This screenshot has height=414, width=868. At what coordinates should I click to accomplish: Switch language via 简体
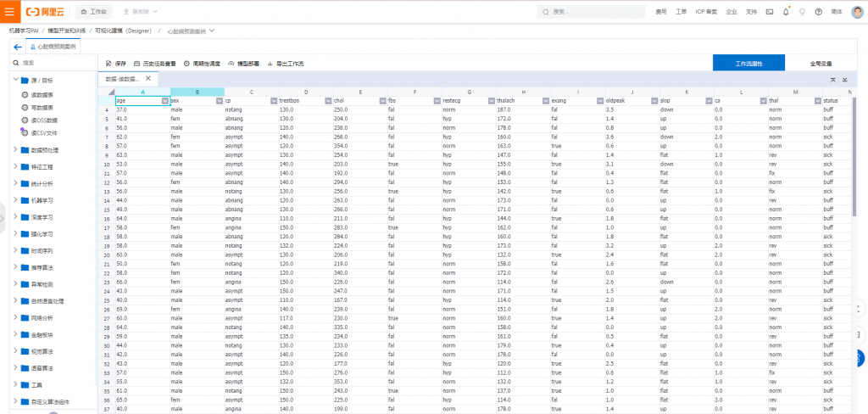click(837, 12)
